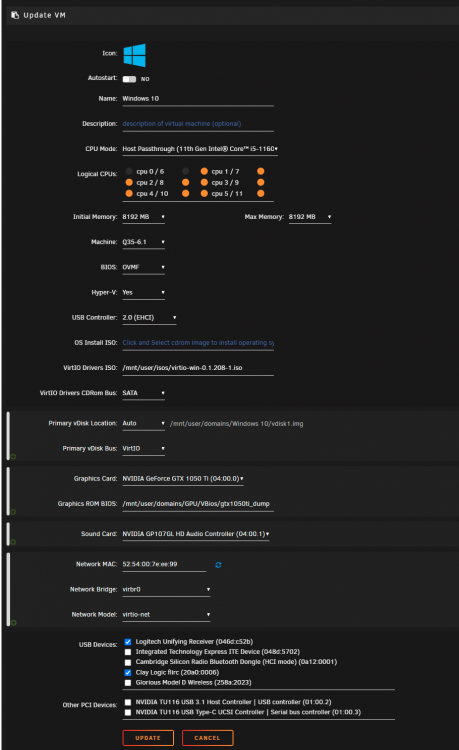Open the Machine type dropdown

(143, 243)
